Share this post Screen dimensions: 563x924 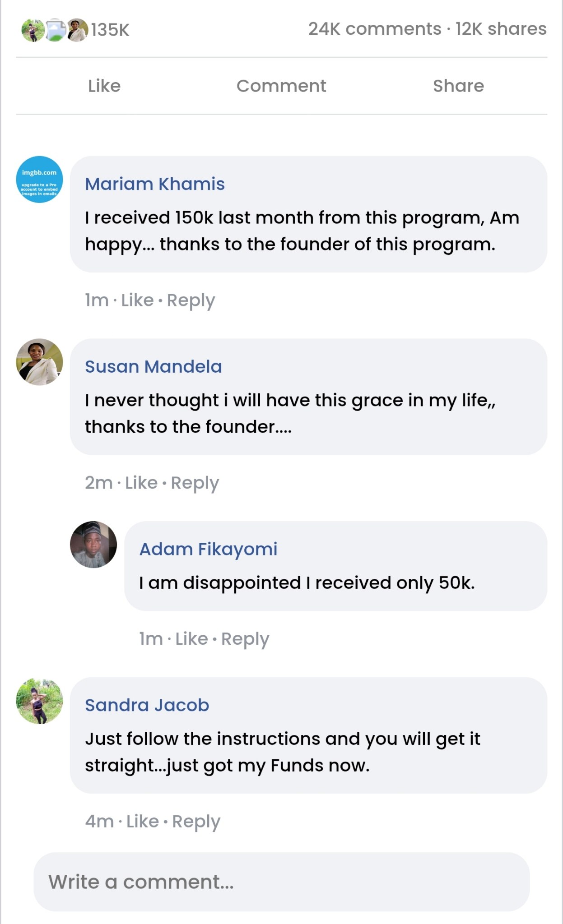(458, 86)
